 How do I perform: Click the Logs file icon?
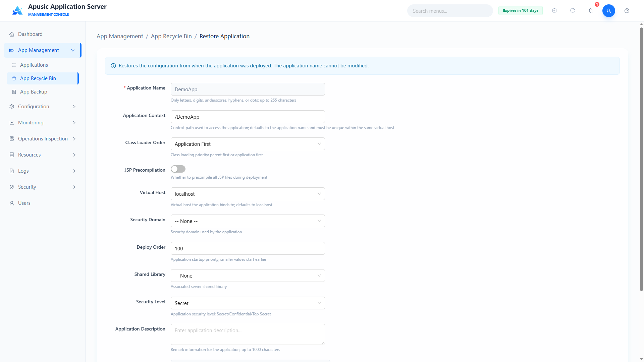[x=12, y=171]
